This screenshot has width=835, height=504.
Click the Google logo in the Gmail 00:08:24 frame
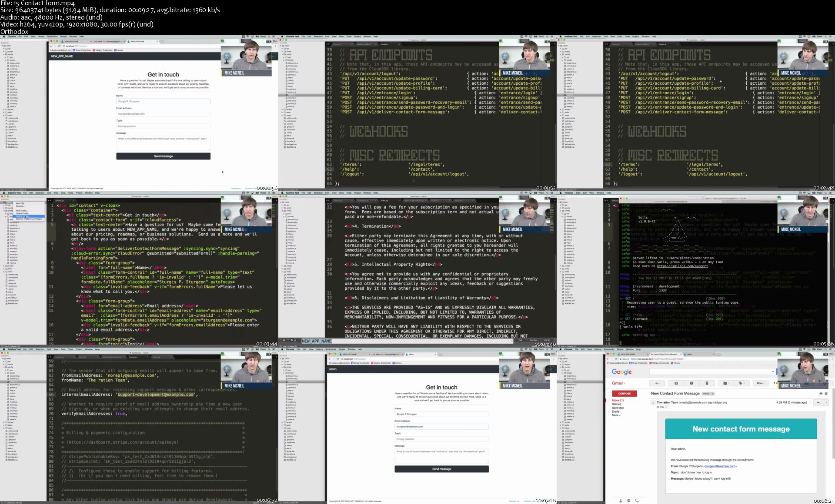(x=621, y=372)
